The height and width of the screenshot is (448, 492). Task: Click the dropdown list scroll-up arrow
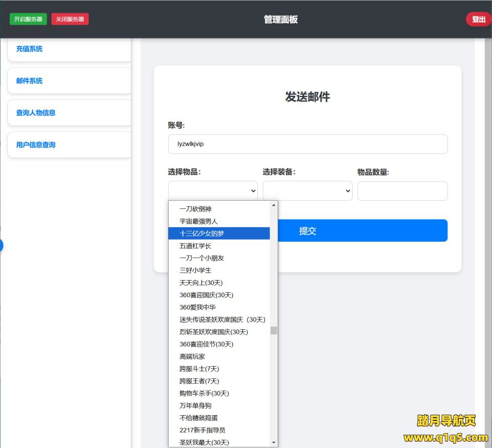click(x=274, y=205)
